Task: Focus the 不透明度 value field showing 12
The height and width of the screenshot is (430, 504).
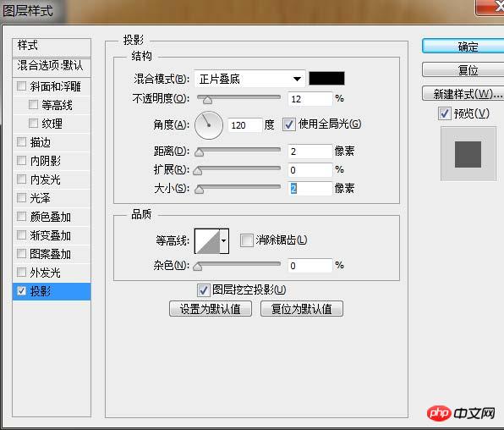Action: 310,99
